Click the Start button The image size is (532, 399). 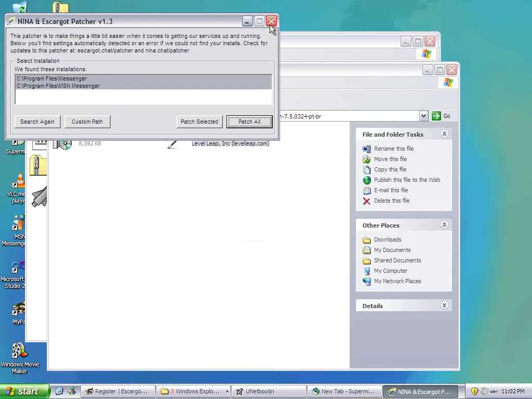[x=24, y=391]
